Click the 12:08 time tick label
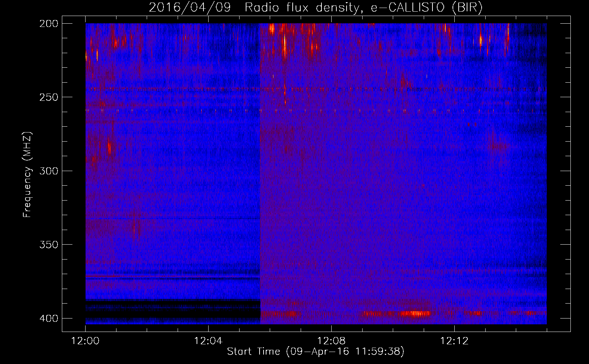This screenshot has width=589, height=364. coord(331,341)
